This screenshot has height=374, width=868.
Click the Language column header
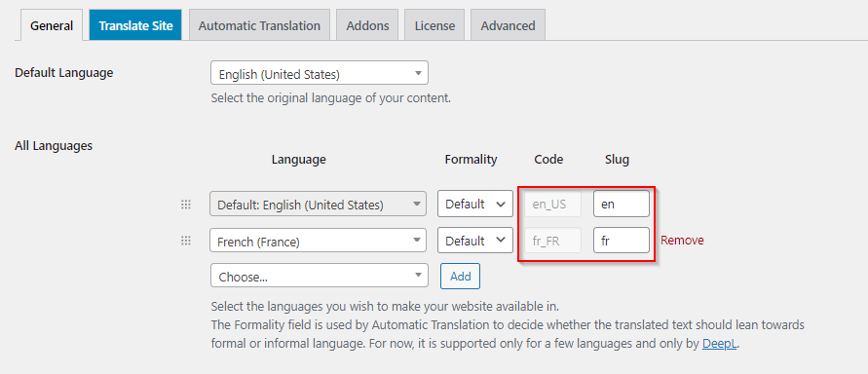pyautogui.click(x=298, y=160)
